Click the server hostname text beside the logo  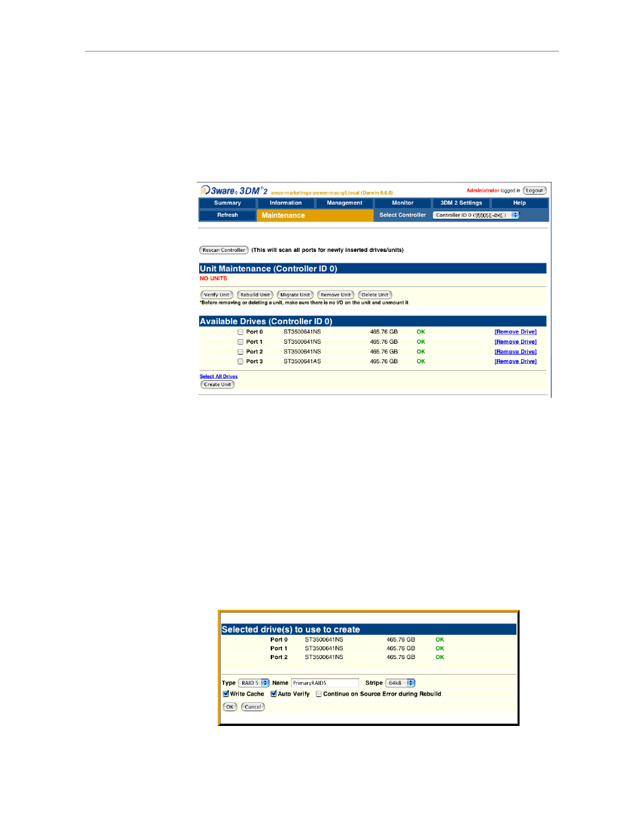(x=331, y=192)
